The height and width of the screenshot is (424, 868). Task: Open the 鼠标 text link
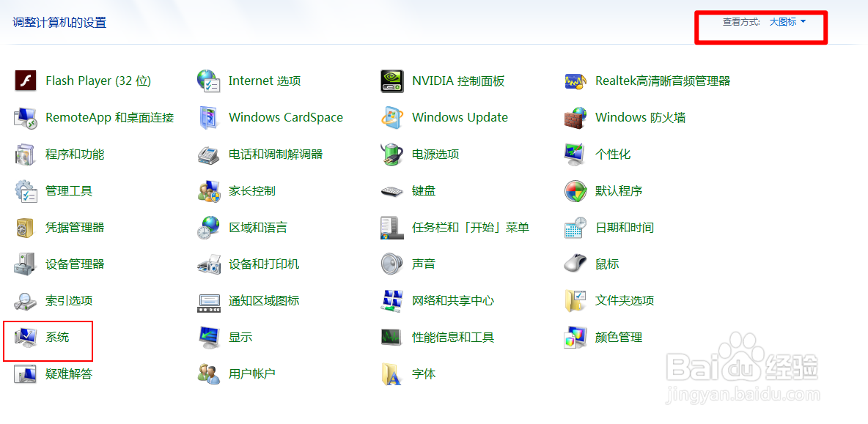point(607,264)
